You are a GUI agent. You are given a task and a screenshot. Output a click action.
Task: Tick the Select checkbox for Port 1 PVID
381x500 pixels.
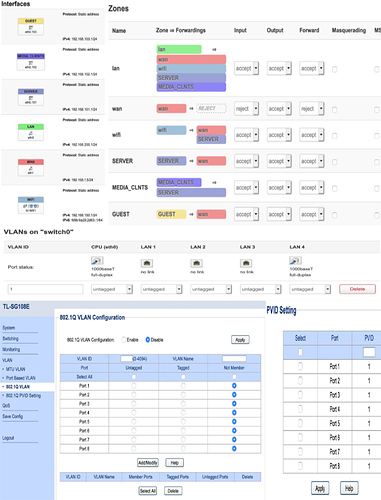300,366
